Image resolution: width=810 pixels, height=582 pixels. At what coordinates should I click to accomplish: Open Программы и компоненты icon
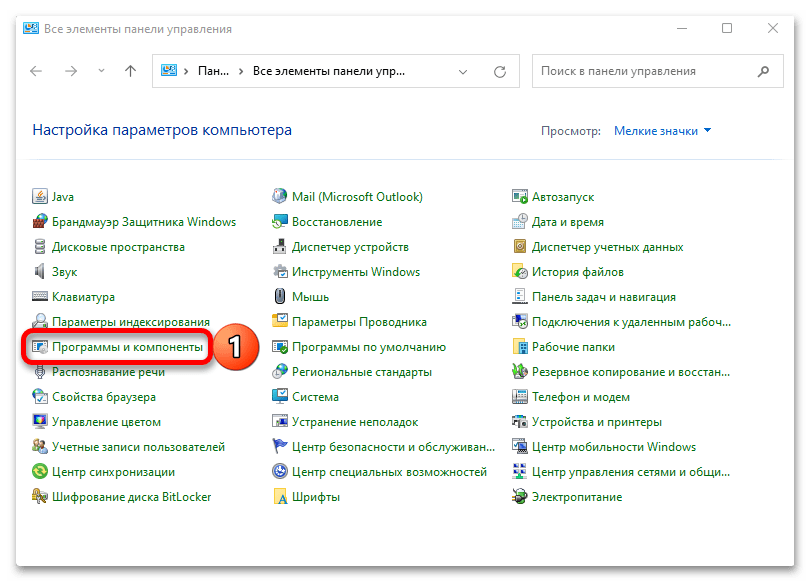tap(40, 347)
